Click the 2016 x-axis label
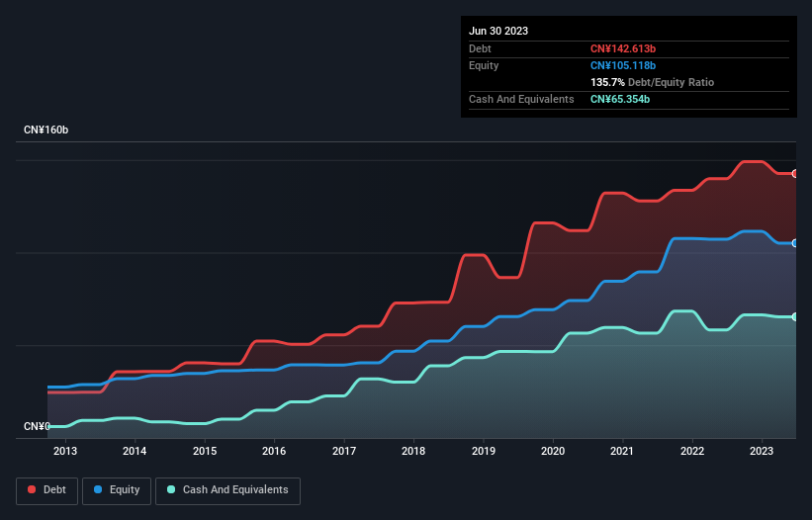The height and width of the screenshot is (520, 812). tap(274, 451)
